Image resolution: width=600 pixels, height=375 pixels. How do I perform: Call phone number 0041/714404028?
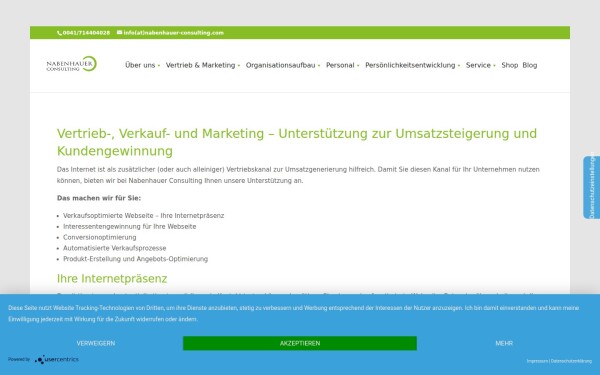(x=86, y=33)
